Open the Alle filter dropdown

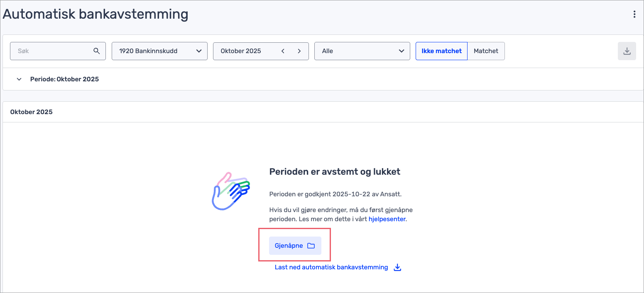(362, 51)
